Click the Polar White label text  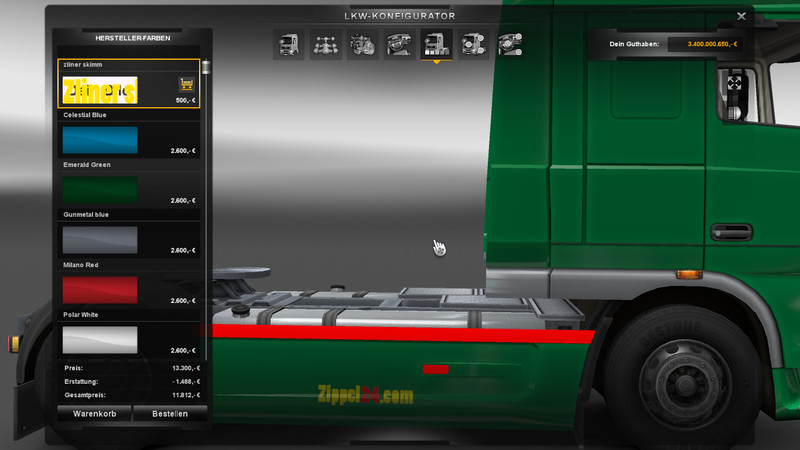[81, 315]
